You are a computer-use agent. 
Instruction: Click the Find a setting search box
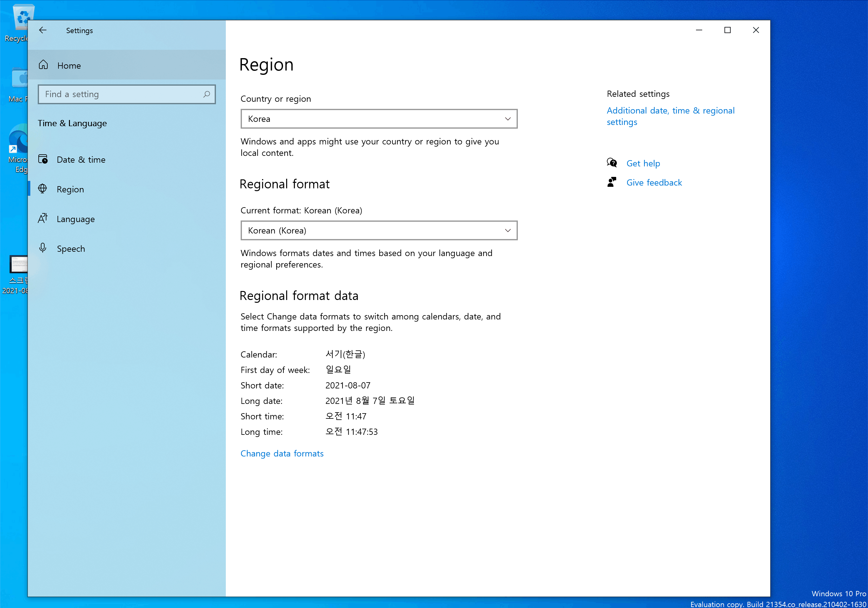click(x=121, y=94)
